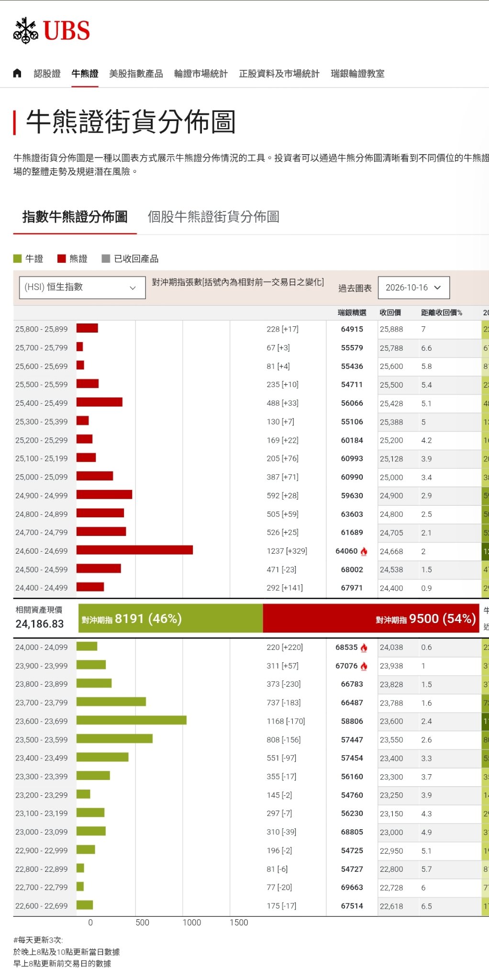This screenshot has height=980, width=489.
Task: Open the (HSI) 恒生指數 dropdown
Action: point(82,288)
